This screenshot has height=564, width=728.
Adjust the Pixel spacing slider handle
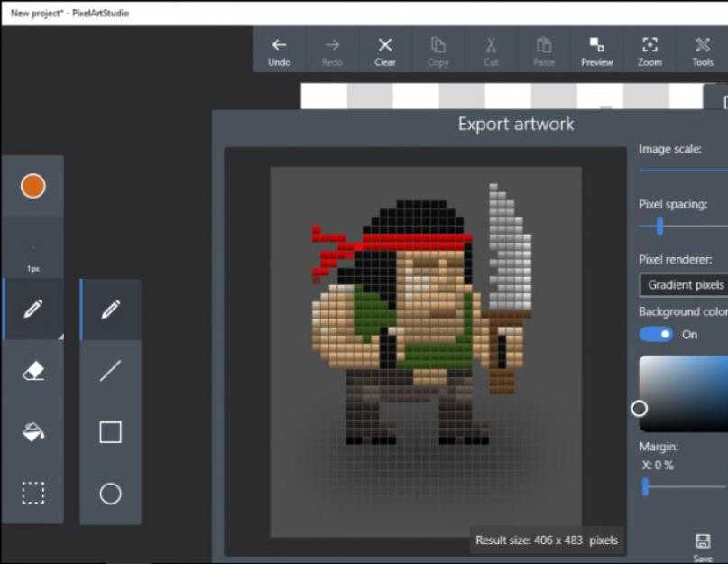(659, 227)
